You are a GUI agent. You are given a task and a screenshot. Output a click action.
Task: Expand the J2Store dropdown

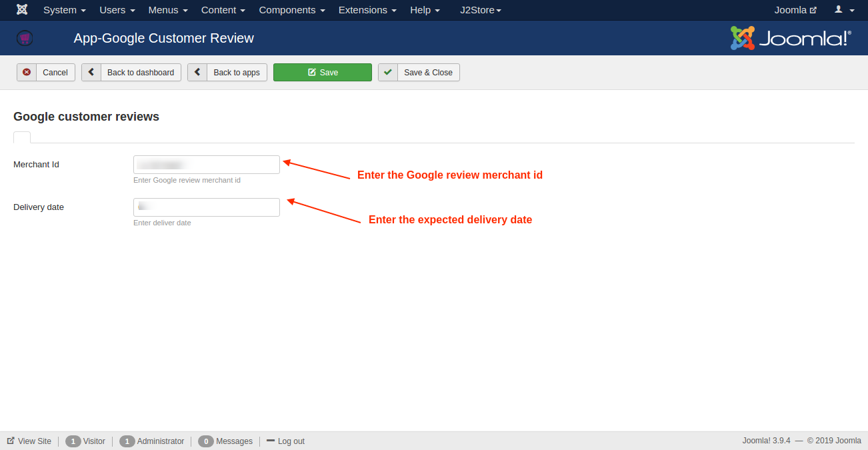pyautogui.click(x=481, y=10)
